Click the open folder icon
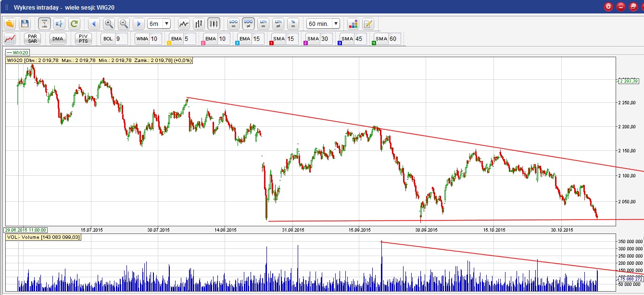Viewport: 644px width, 295px height. pos(10,24)
